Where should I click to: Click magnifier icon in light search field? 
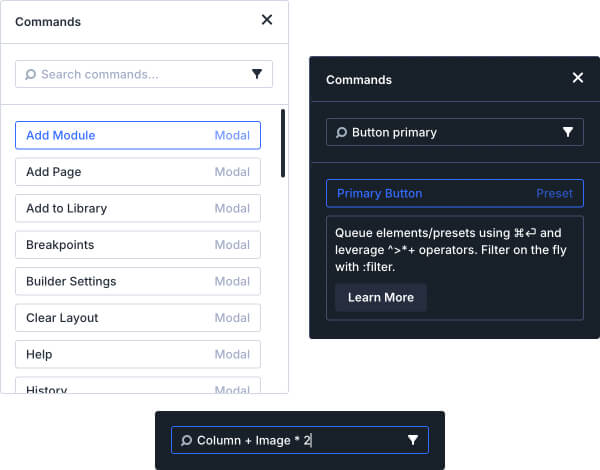31,74
